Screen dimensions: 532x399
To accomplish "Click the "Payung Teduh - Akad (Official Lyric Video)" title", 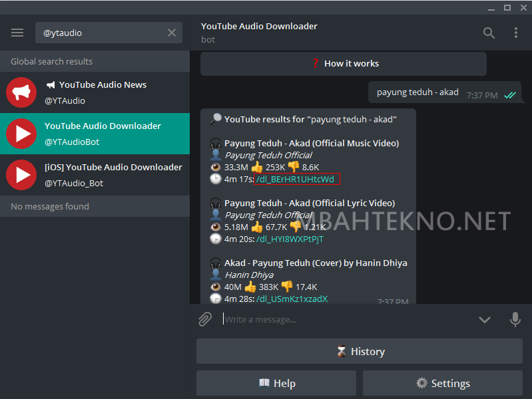I will point(310,203).
